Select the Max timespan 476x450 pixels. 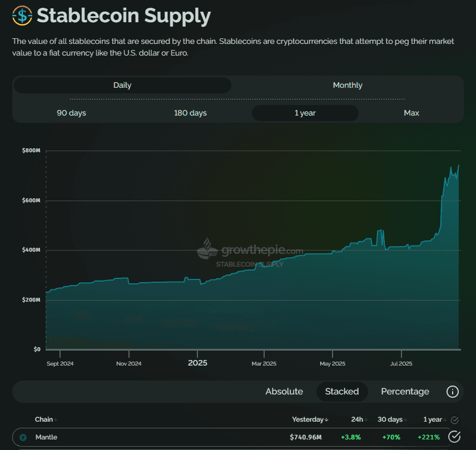[x=411, y=113]
